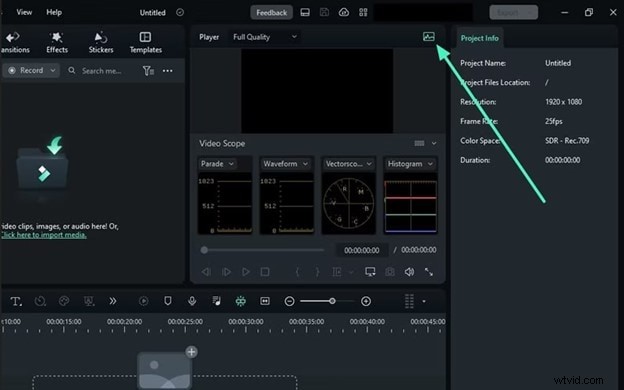Click the SDR - Rec.709 color space value
Viewport: 624px width, 390px height.
[567, 141]
